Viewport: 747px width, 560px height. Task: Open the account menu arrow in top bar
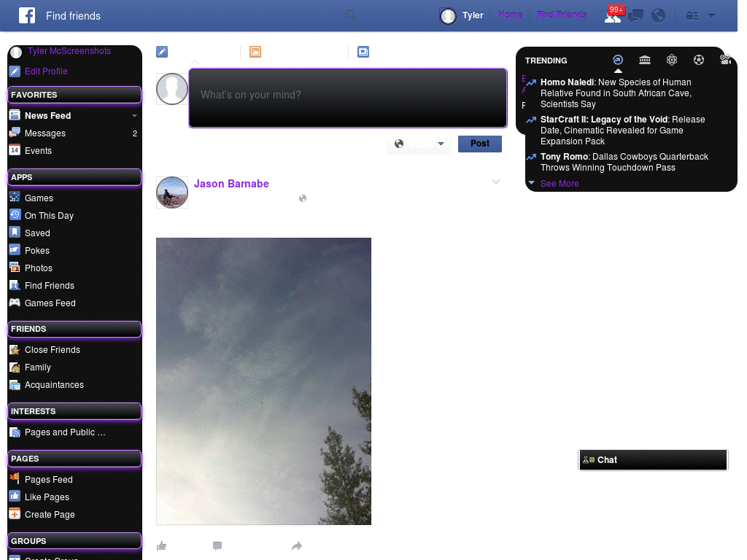[711, 15]
